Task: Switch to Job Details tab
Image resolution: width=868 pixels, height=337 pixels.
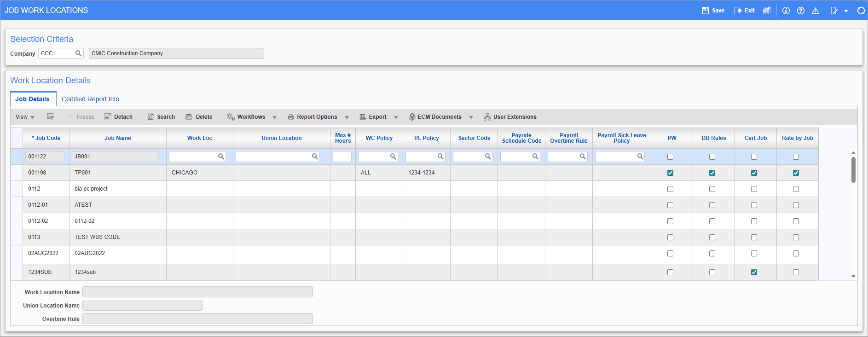Action: coord(33,99)
